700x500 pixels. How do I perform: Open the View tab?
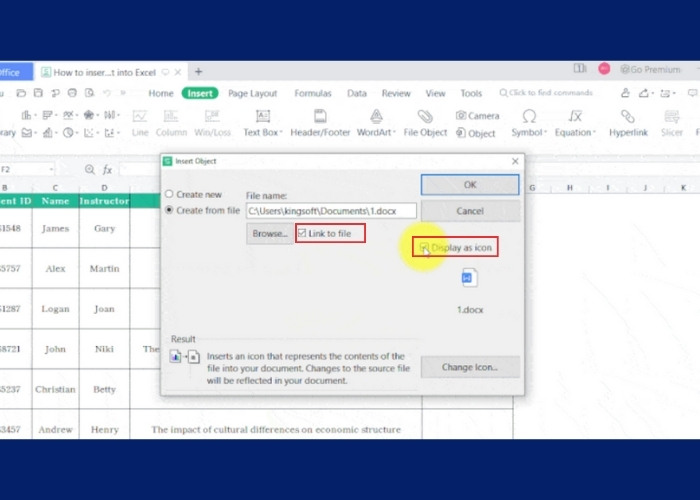pos(435,93)
